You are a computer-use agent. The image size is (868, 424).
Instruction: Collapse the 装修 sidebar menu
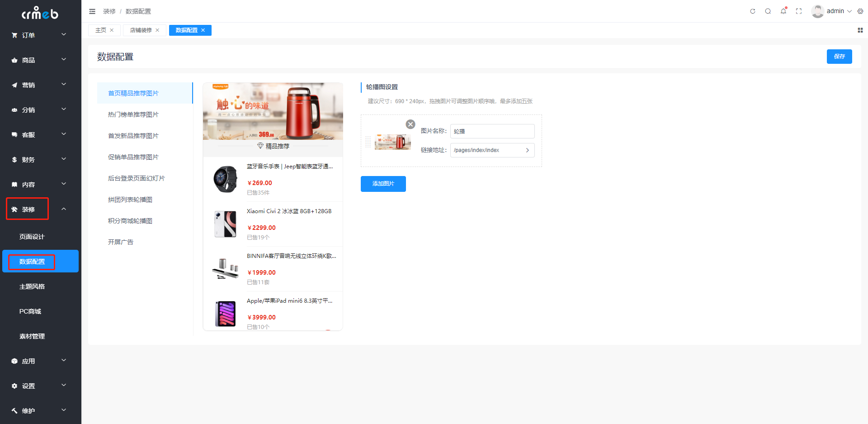[x=41, y=209]
